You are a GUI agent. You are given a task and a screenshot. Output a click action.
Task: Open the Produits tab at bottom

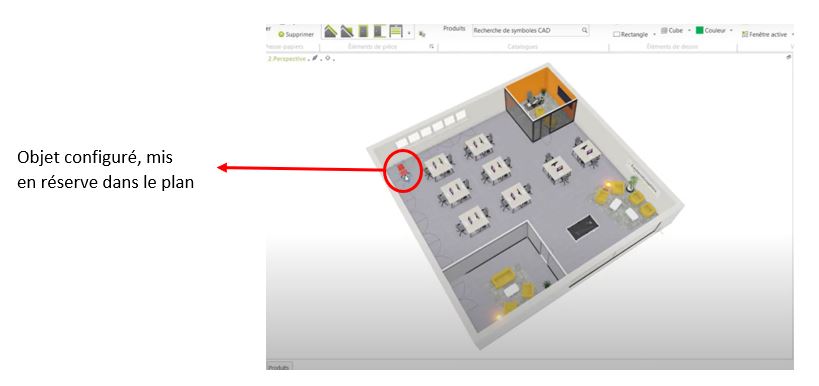click(279, 367)
